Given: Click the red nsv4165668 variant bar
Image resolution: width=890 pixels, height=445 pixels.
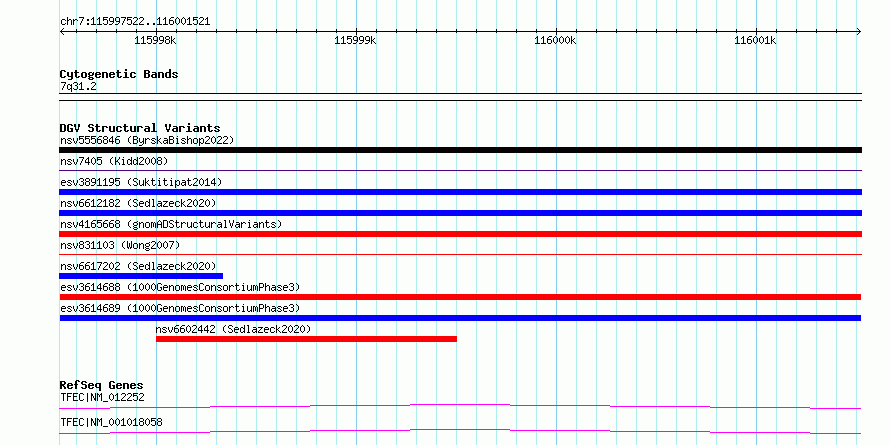Looking at the screenshot, I should click(x=460, y=234).
